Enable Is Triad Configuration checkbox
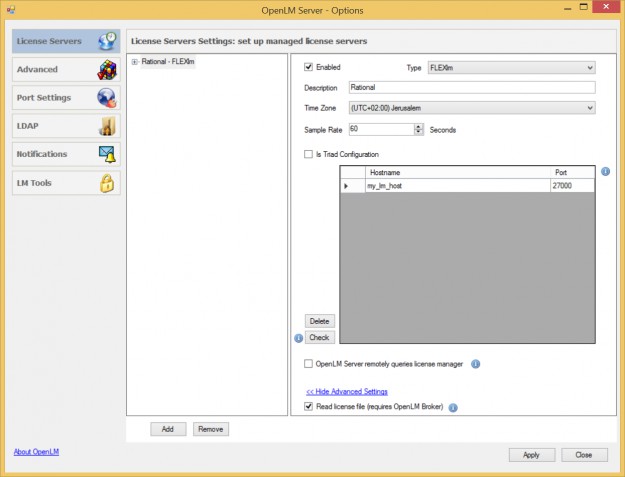 click(x=309, y=154)
